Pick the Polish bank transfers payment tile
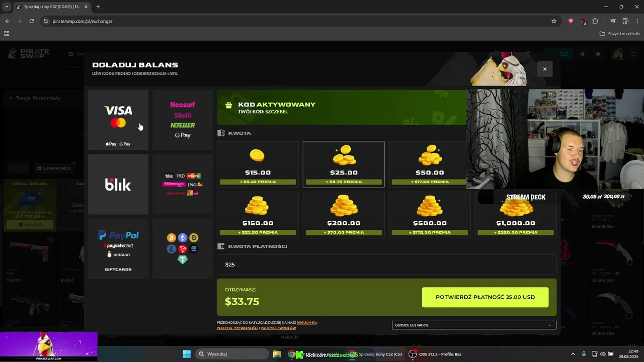Viewport: 644px width, 362px height. coord(183,185)
